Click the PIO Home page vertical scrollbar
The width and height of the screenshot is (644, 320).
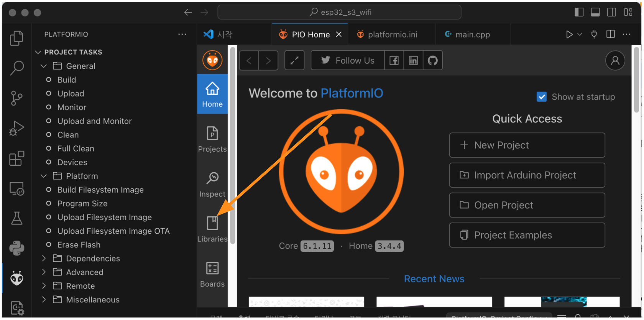(x=637, y=80)
